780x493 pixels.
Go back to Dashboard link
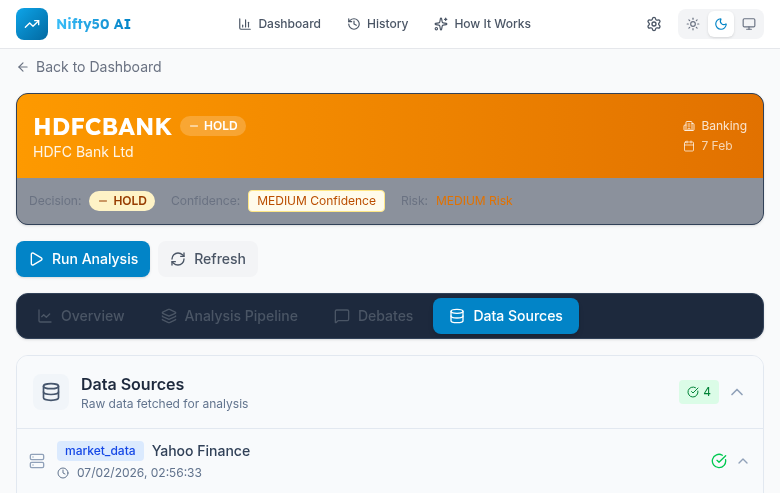tap(89, 67)
